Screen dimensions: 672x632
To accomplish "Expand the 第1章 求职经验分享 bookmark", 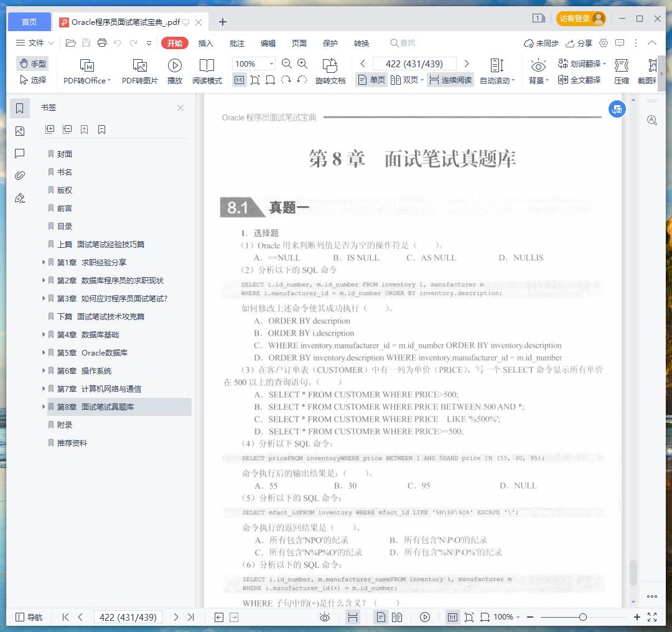I will (x=44, y=262).
